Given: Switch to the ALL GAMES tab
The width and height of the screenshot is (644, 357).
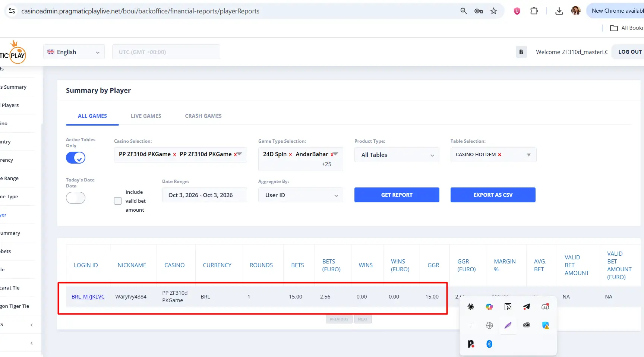Looking at the screenshot, I should pos(92,116).
